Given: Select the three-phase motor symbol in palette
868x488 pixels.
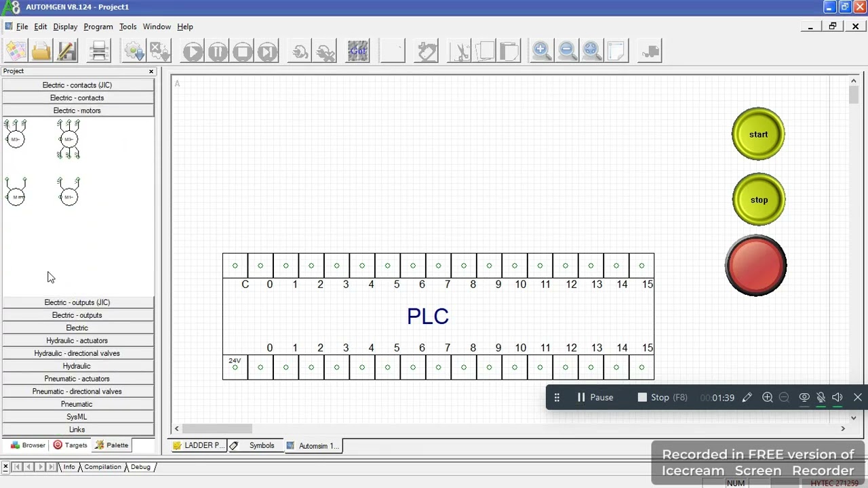Looking at the screenshot, I should [x=16, y=134].
